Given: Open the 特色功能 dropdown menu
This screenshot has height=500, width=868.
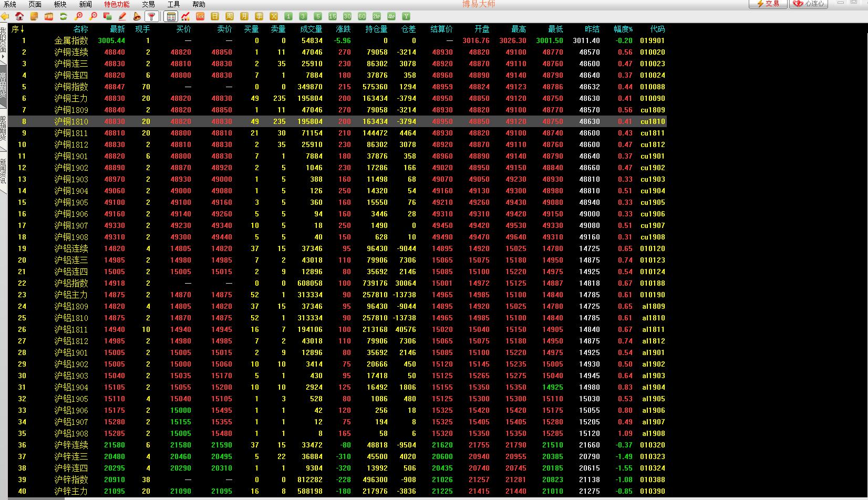Looking at the screenshot, I should (116, 4).
